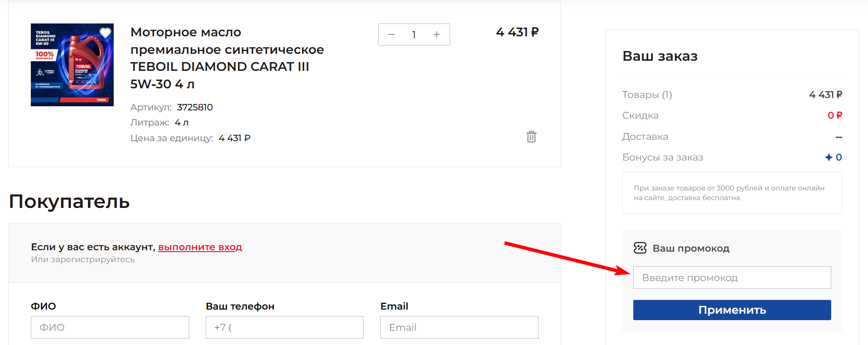Image resolution: width=868 pixels, height=345 pixels.
Task: Select the phone number field starting with +7
Action: (x=284, y=327)
